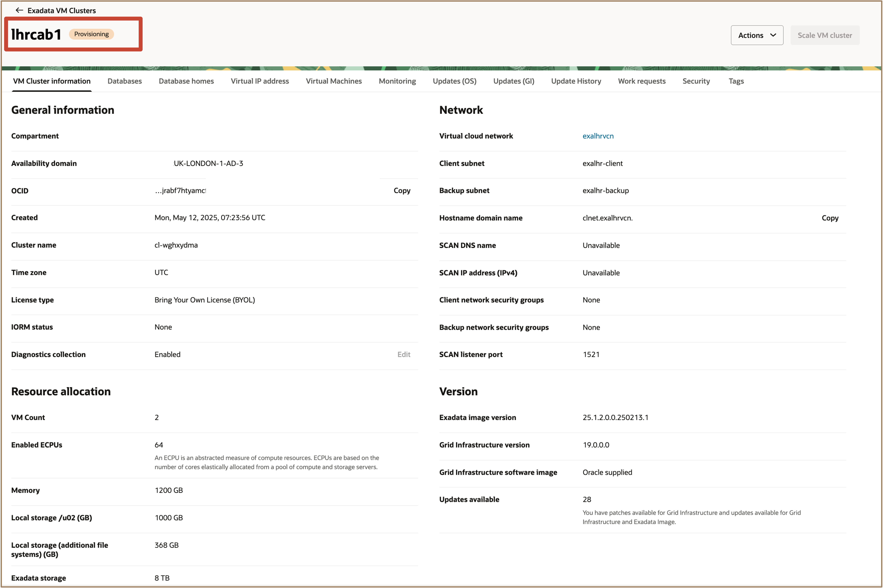
Task: View the Update History tab
Action: tap(576, 81)
